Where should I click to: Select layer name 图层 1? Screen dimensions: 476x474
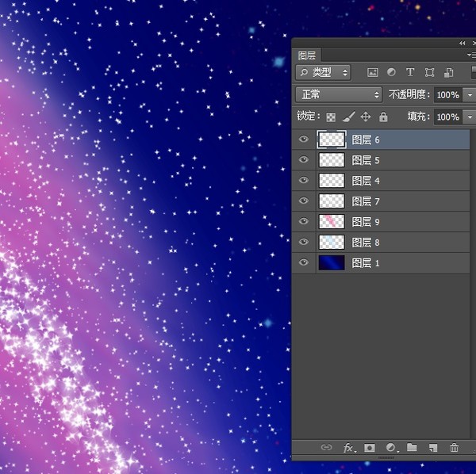click(366, 263)
